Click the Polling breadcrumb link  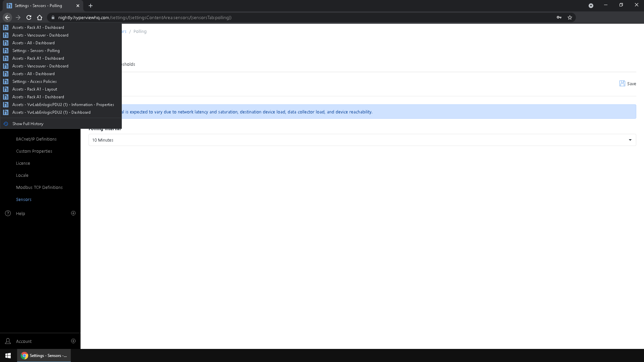click(x=140, y=31)
